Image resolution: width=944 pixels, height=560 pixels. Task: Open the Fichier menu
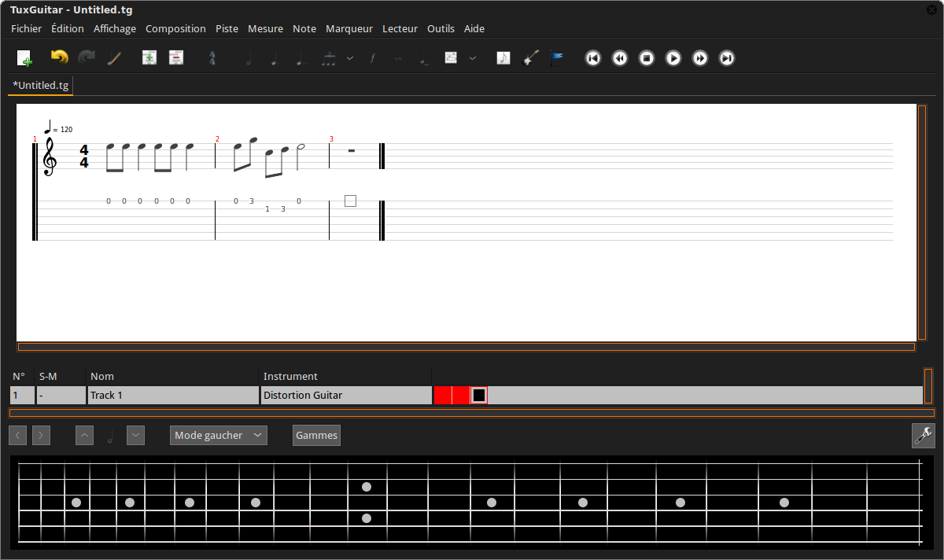27,28
